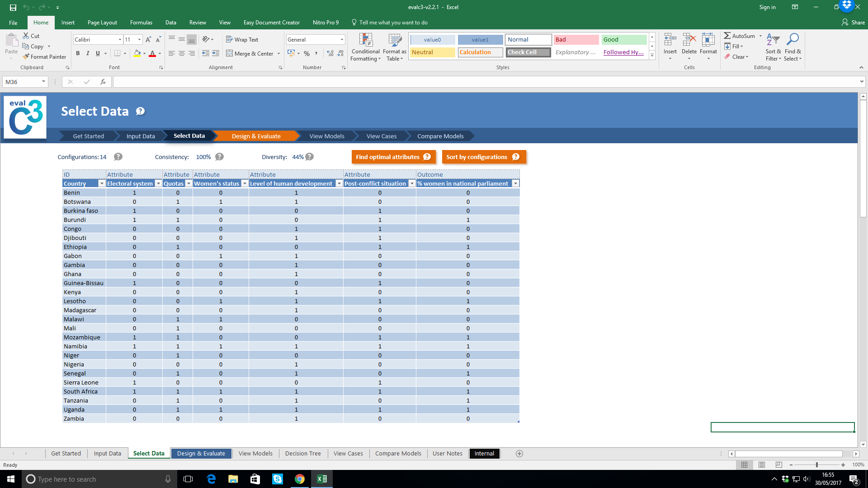This screenshot has width=868, height=488.
Task: Open the Quotas column filter dropdown
Action: point(189,183)
